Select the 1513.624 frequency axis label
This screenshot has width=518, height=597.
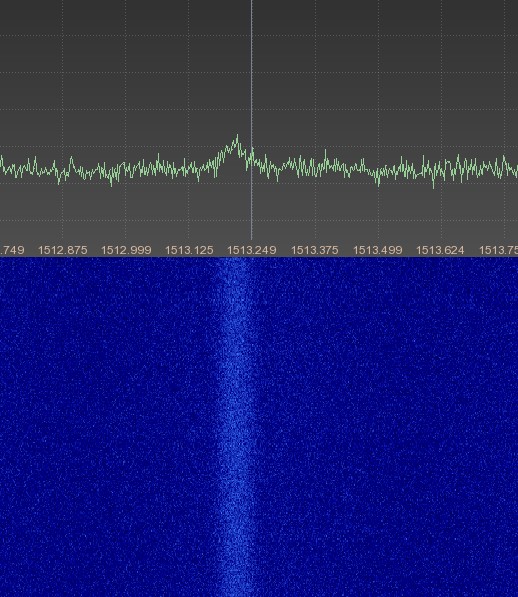(x=440, y=250)
